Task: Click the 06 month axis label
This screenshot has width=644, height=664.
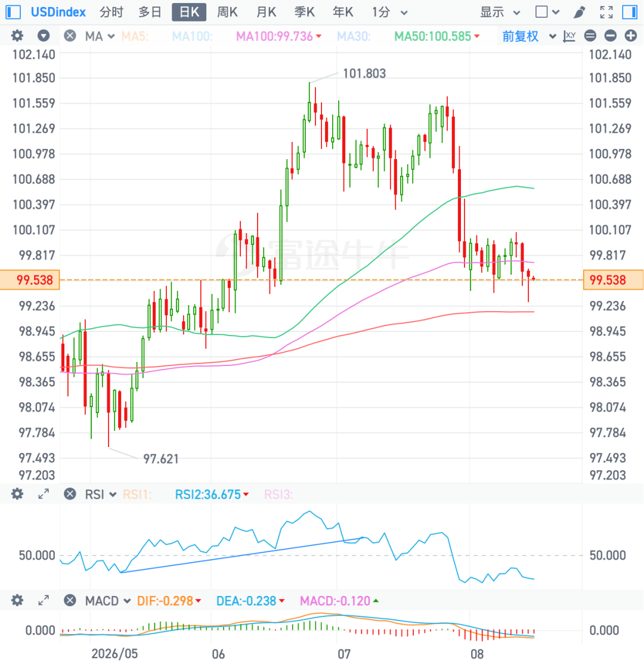Action: pos(218,654)
